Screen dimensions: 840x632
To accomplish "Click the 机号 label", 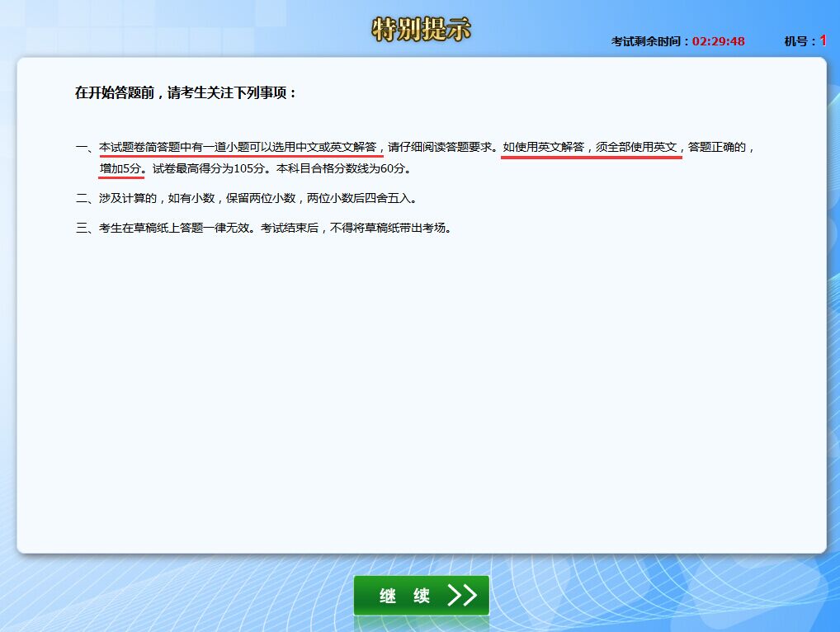I will [800, 41].
